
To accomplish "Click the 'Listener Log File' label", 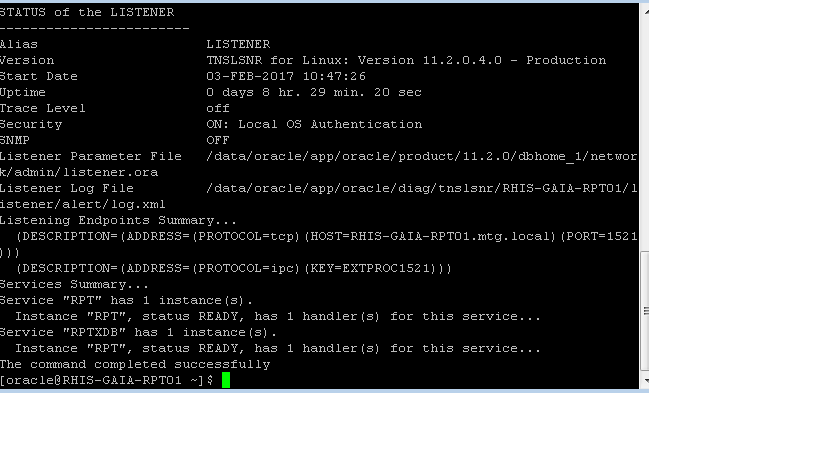I will pyautogui.click(x=67, y=188).
